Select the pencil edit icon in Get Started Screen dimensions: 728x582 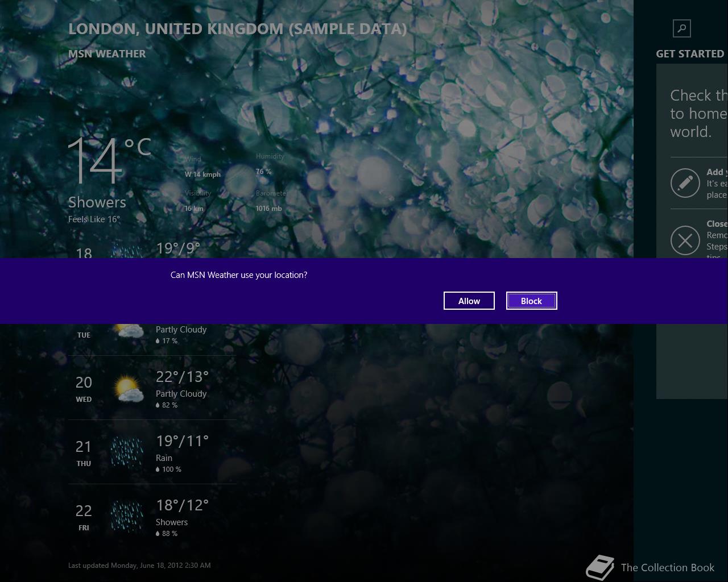coord(685,183)
